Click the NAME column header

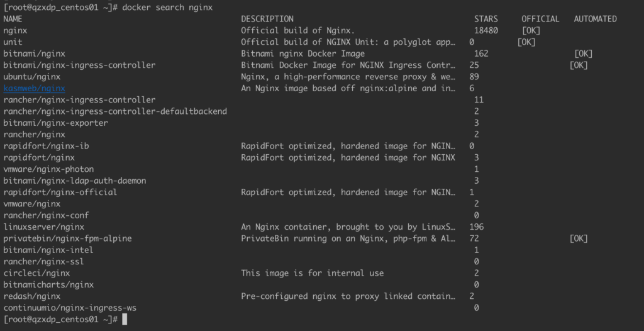click(x=13, y=19)
